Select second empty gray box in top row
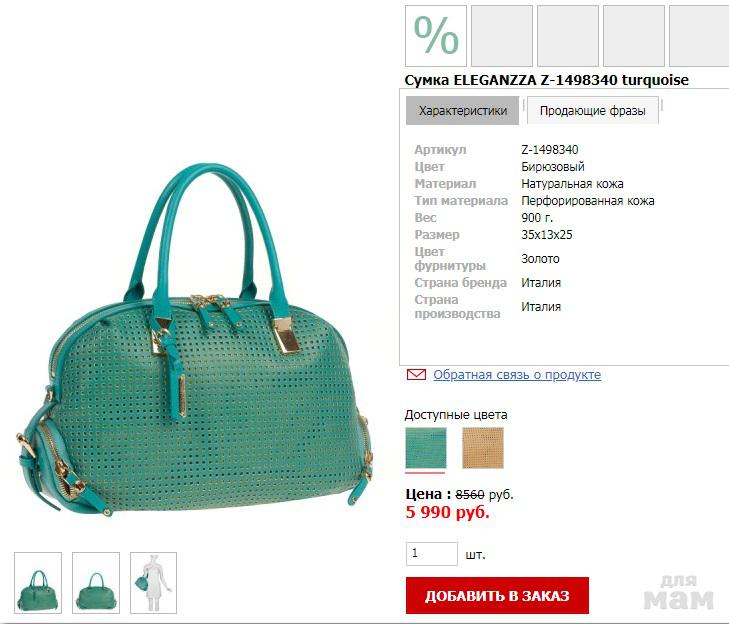 (568, 36)
